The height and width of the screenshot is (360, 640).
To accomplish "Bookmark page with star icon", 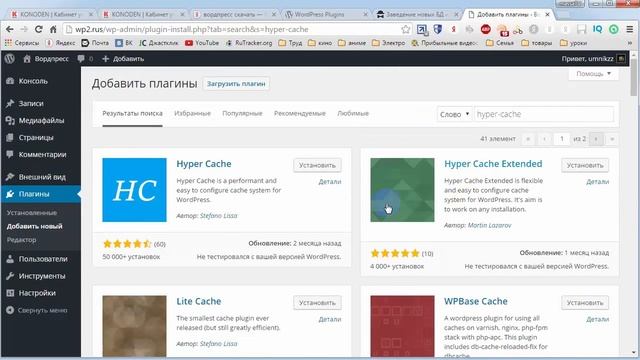I will [x=405, y=29].
